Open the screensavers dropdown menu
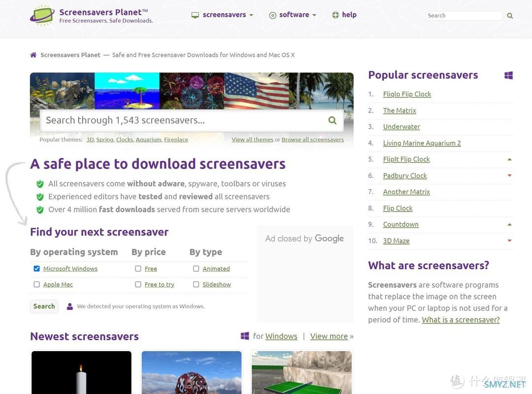Image resolution: width=532 pixels, height=394 pixels. click(x=223, y=15)
